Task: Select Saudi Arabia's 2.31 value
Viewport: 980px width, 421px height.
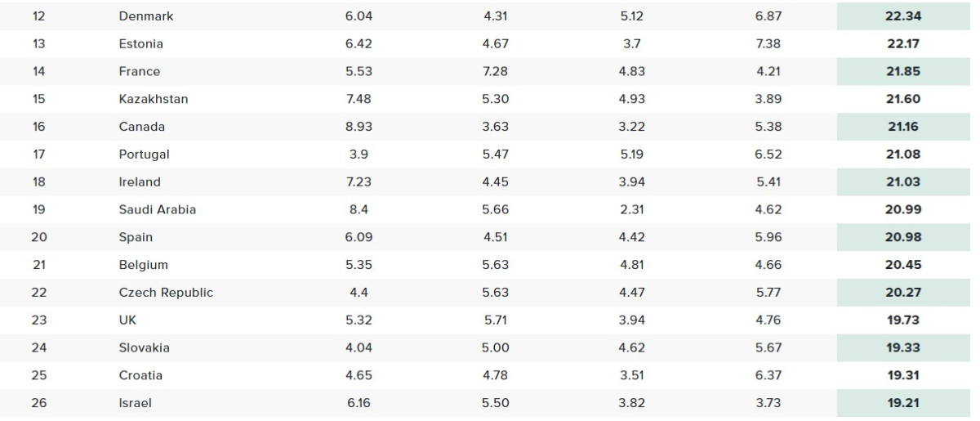Action: [631, 209]
